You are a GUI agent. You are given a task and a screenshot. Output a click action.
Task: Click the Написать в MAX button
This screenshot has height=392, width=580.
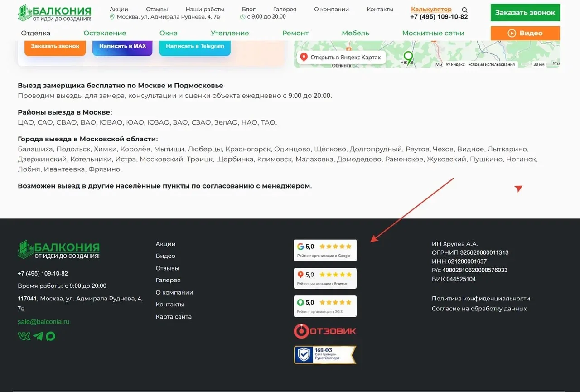tap(122, 46)
